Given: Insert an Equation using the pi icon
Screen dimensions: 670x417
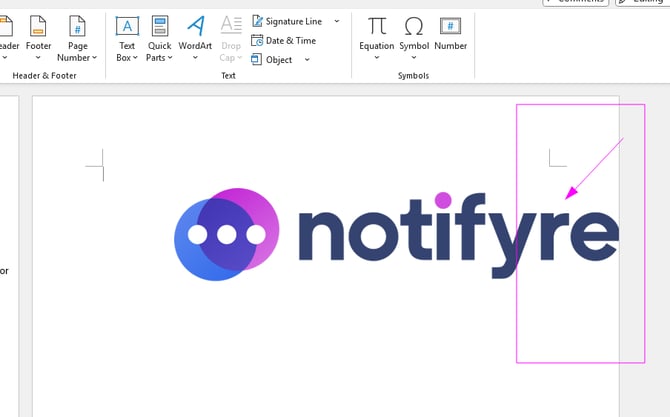Looking at the screenshot, I should point(377,26).
